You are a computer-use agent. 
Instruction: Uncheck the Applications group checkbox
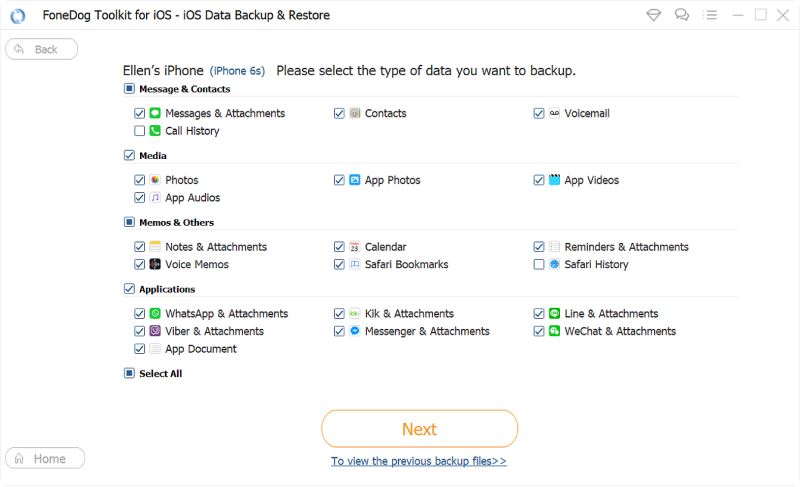129,289
